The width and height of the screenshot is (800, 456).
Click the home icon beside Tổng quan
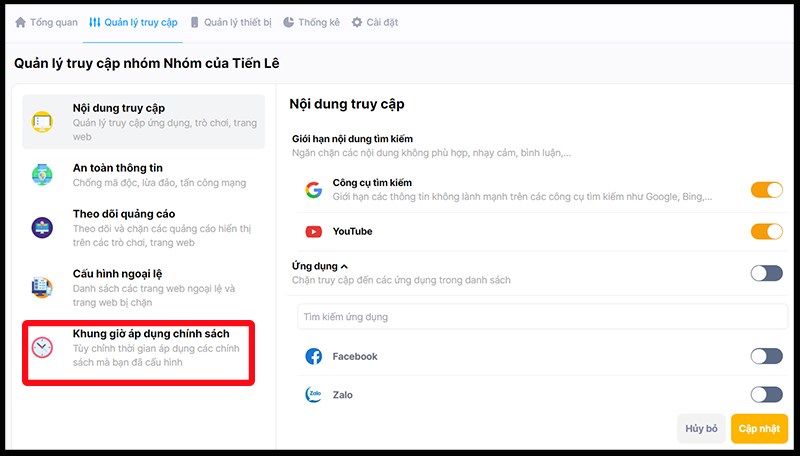coord(20,22)
